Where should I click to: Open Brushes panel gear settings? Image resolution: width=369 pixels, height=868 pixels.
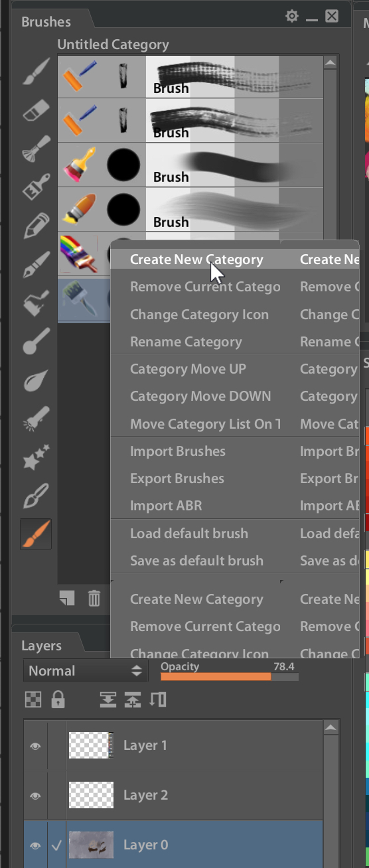pos(292,16)
